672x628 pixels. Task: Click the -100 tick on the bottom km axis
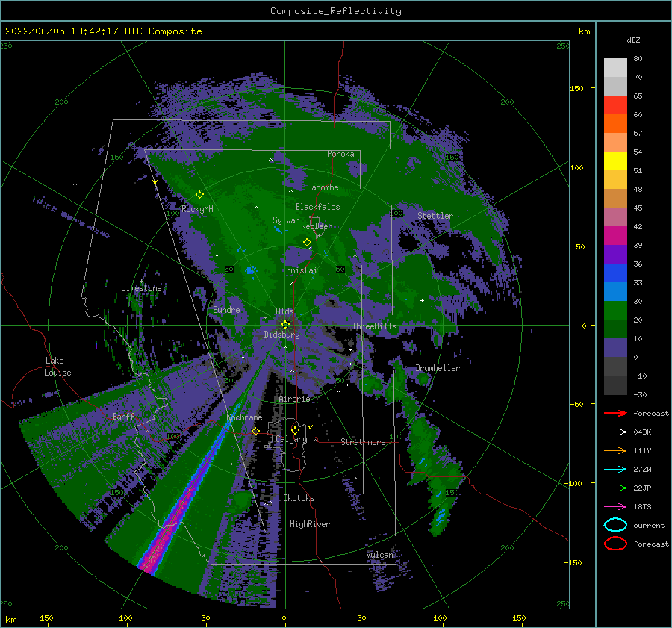pyautogui.click(x=123, y=618)
